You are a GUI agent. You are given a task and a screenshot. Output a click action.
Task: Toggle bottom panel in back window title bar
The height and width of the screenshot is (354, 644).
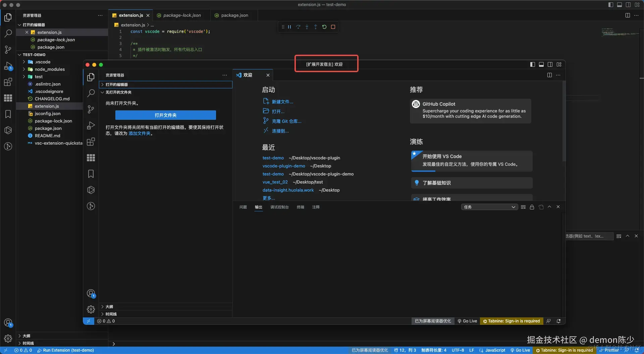[x=620, y=5]
